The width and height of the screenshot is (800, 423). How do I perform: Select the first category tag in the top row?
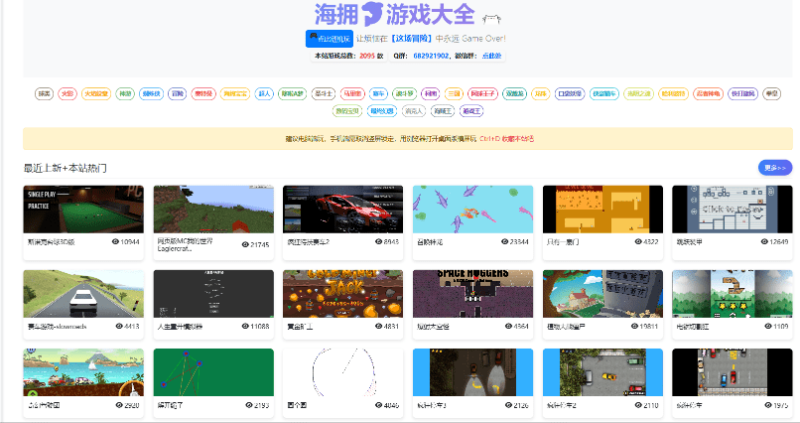[44, 93]
